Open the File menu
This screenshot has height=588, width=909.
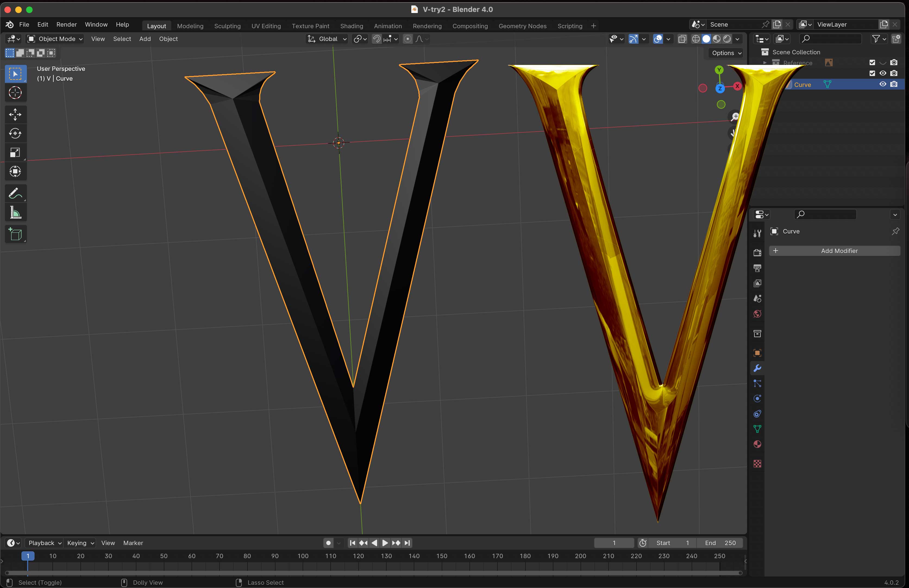tap(24, 24)
